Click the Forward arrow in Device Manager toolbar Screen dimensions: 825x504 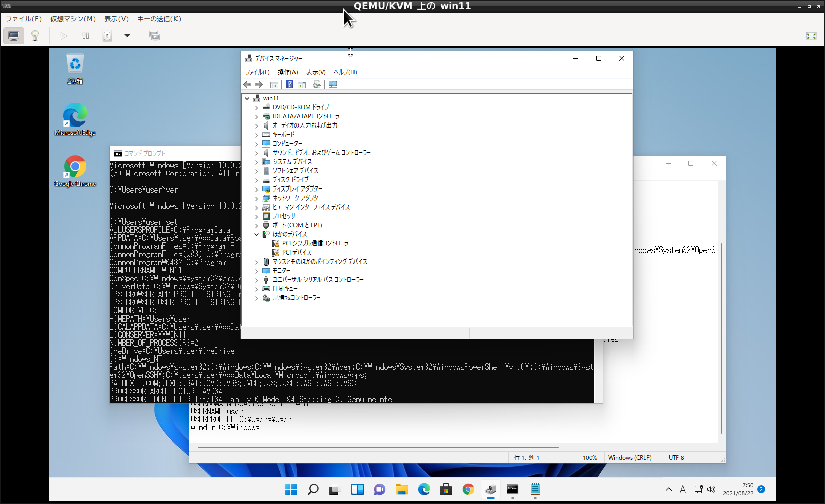(259, 84)
